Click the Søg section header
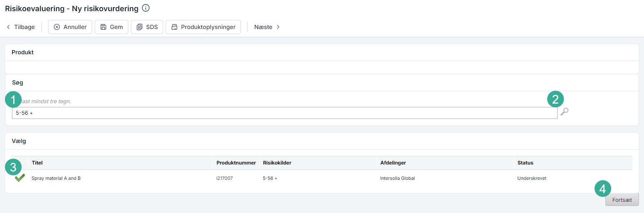This screenshot has width=644, height=213. click(17, 82)
